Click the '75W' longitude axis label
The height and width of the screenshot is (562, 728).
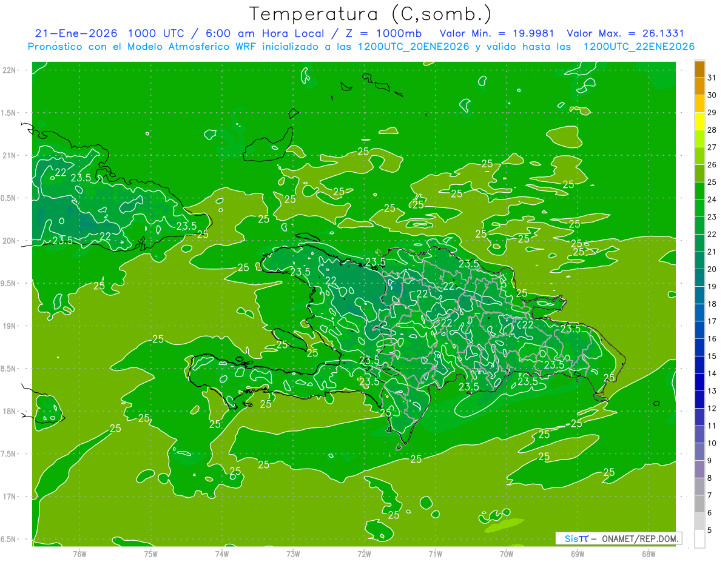click(x=151, y=554)
